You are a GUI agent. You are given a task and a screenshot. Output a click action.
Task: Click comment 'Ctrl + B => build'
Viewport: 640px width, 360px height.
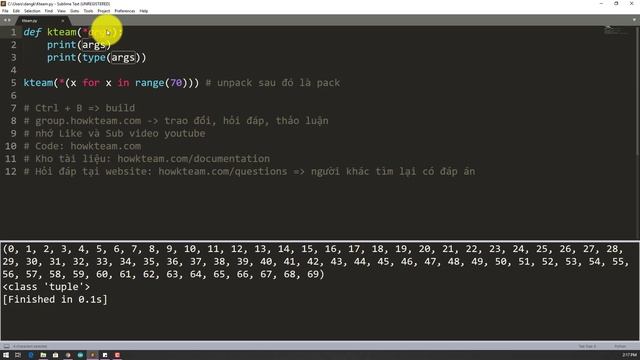(x=85, y=108)
